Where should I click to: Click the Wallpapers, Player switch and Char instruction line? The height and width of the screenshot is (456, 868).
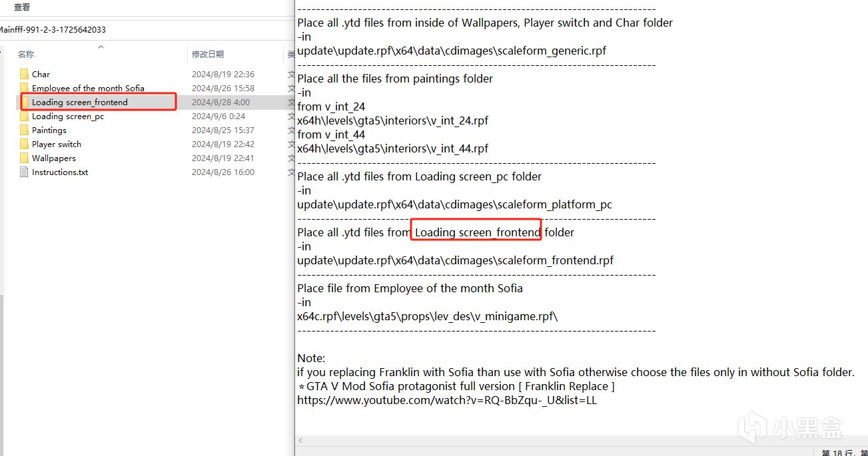[x=485, y=23]
